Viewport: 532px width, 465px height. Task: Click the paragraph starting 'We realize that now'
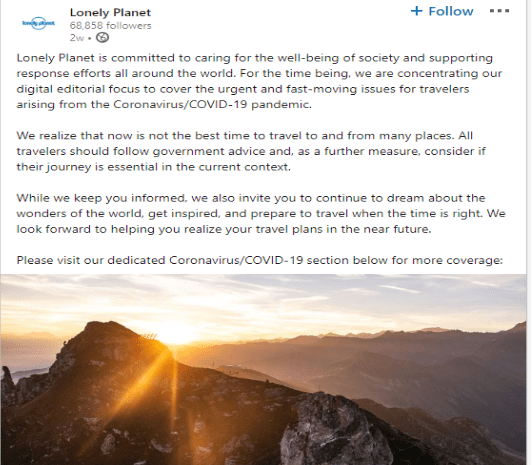click(251, 151)
